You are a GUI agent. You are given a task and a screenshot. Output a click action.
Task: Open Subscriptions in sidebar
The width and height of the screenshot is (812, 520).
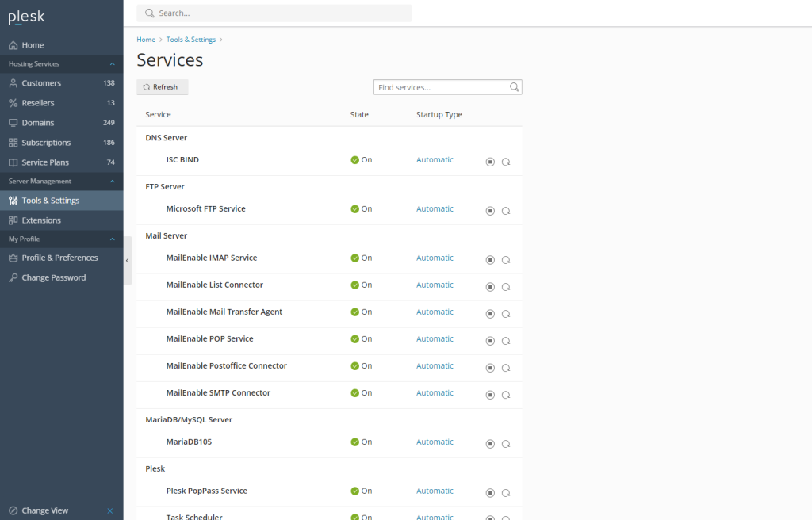point(62,143)
